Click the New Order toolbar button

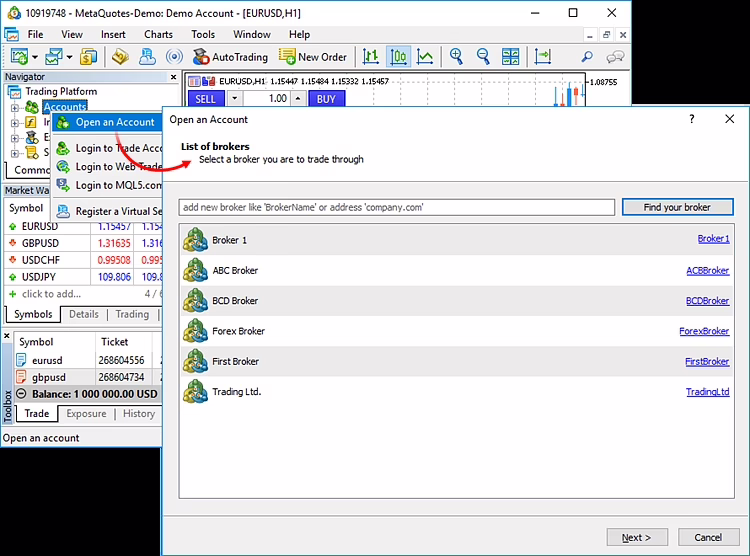click(313, 57)
